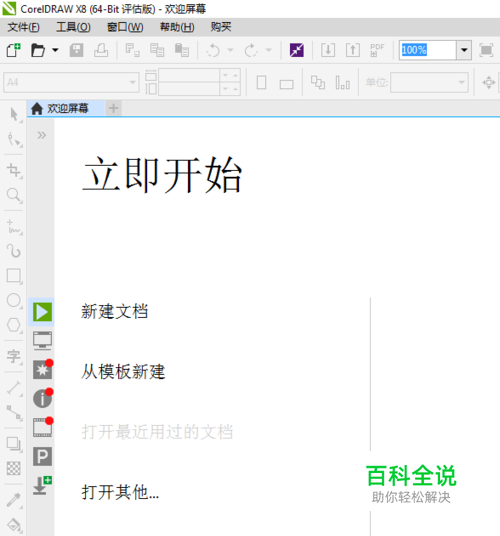Click the Save disk icon
This screenshot has height=536, width=500.
[x=77, y=50]
